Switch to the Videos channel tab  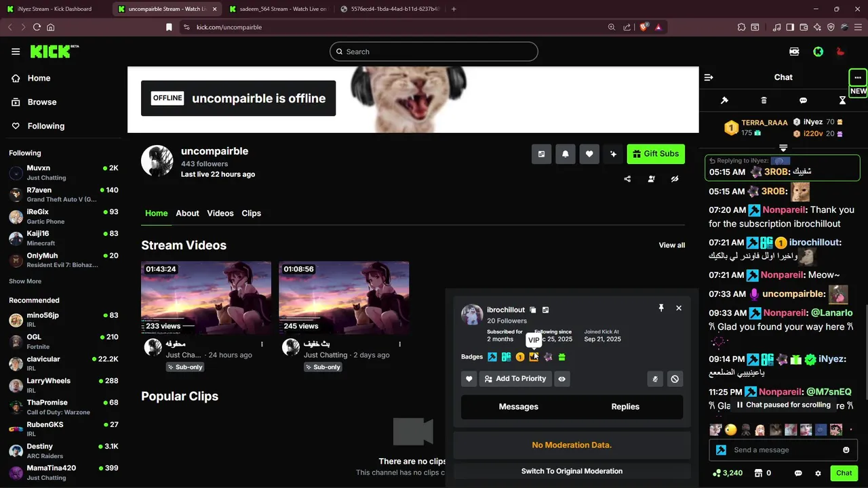click(220, 213)
